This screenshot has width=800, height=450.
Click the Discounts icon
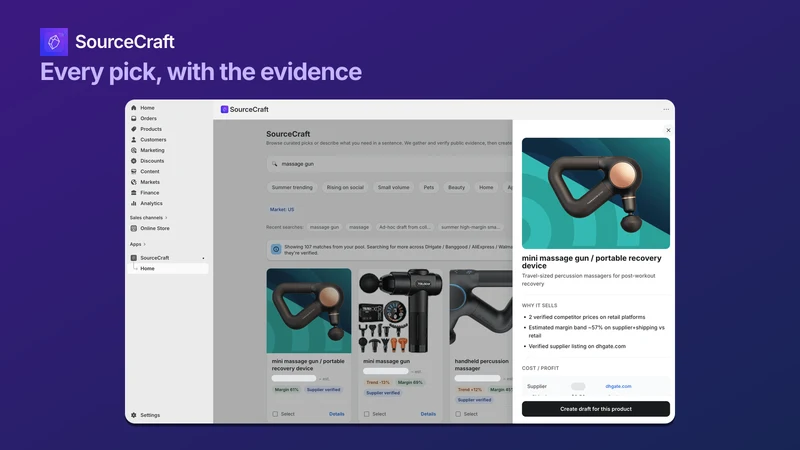point(134,161)
